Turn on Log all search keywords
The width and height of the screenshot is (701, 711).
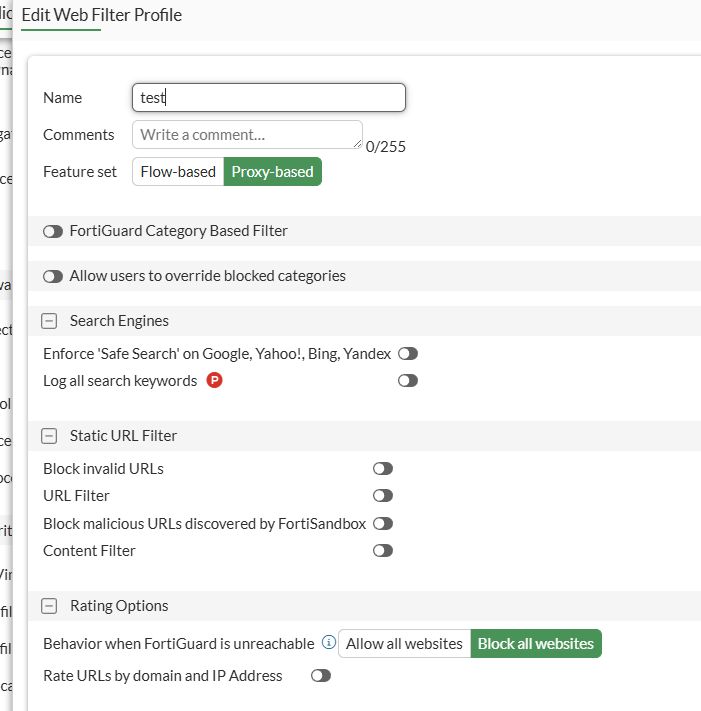[x=407, y=380]
